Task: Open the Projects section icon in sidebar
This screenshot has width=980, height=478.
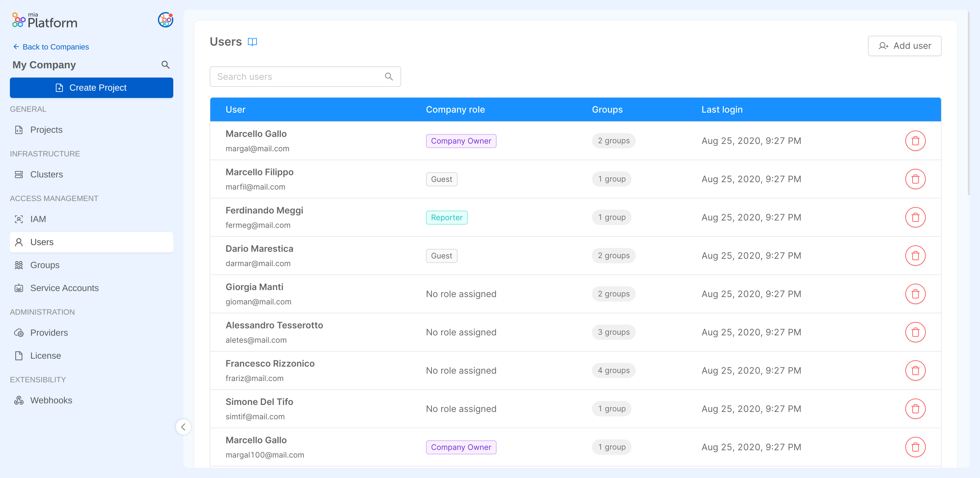Action: pyautogui.click(x=19, y=130)
